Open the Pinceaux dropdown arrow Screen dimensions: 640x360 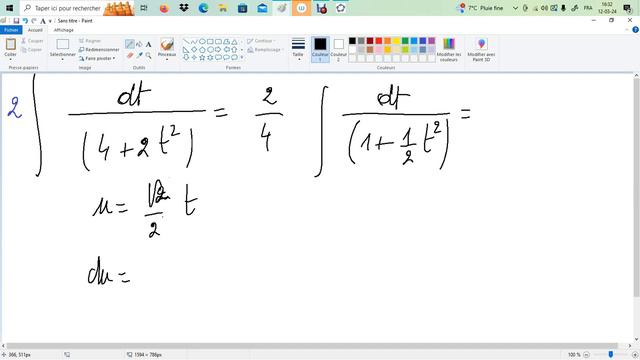[x=167, y=60]
